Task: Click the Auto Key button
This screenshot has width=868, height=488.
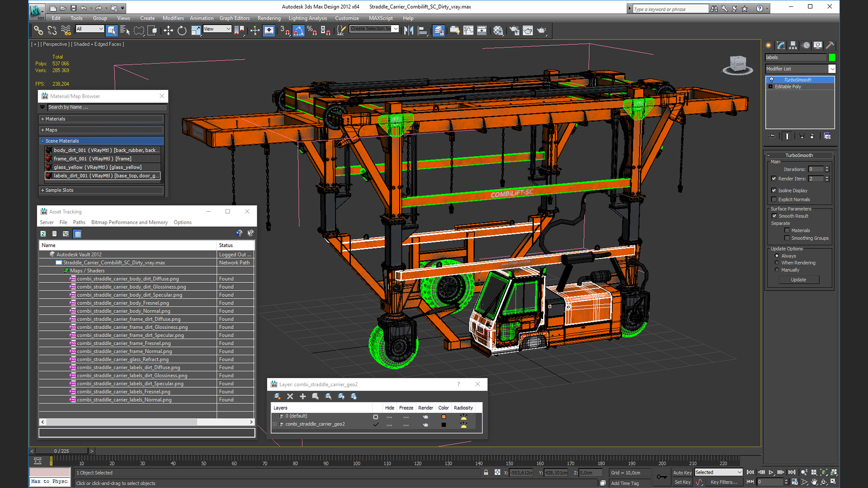Action: coord(682,473)
